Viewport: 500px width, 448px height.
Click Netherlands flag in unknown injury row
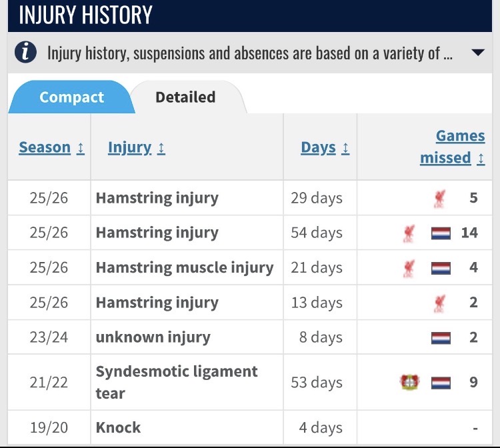[441, 337]
